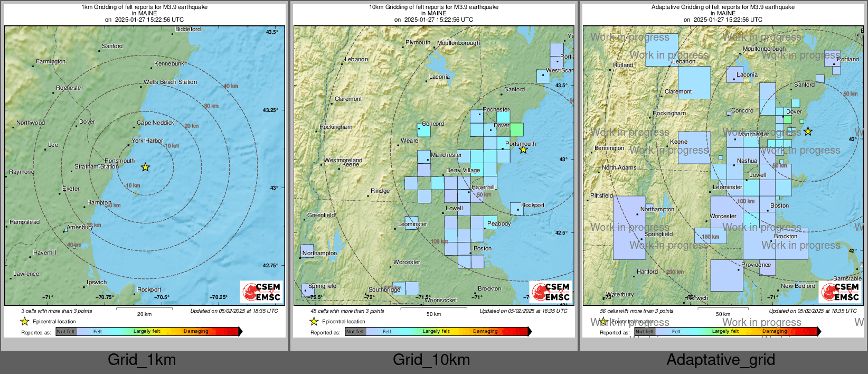This screenshot has height=374, width=868.
Task: Click the Laconia label on the 10km map
Action: 439,77
